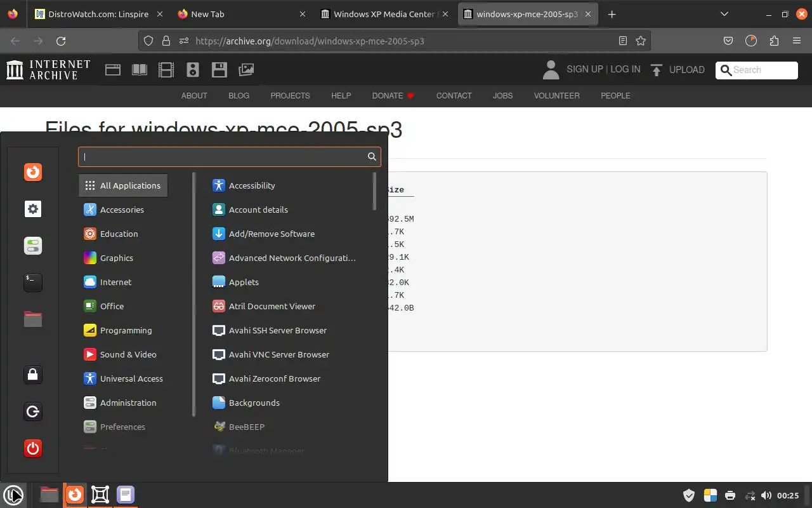Bookmark this page with star icon
Screen dimensions: 812x508
[x=641, y=41]
